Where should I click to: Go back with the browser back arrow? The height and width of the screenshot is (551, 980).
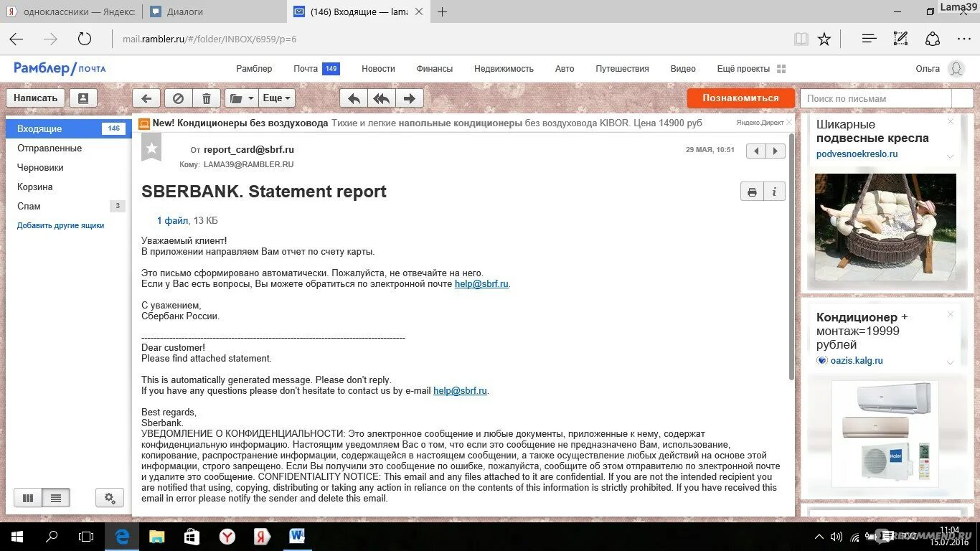(x=16, y=39)
